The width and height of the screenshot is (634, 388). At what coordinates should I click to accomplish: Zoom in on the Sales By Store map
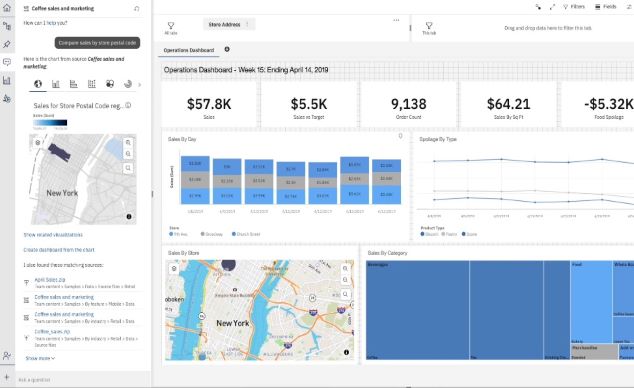(x=345, y=268)
